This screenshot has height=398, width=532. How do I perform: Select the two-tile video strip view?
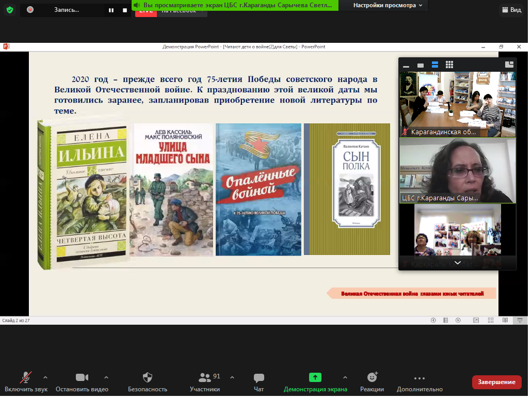point(435,65)
